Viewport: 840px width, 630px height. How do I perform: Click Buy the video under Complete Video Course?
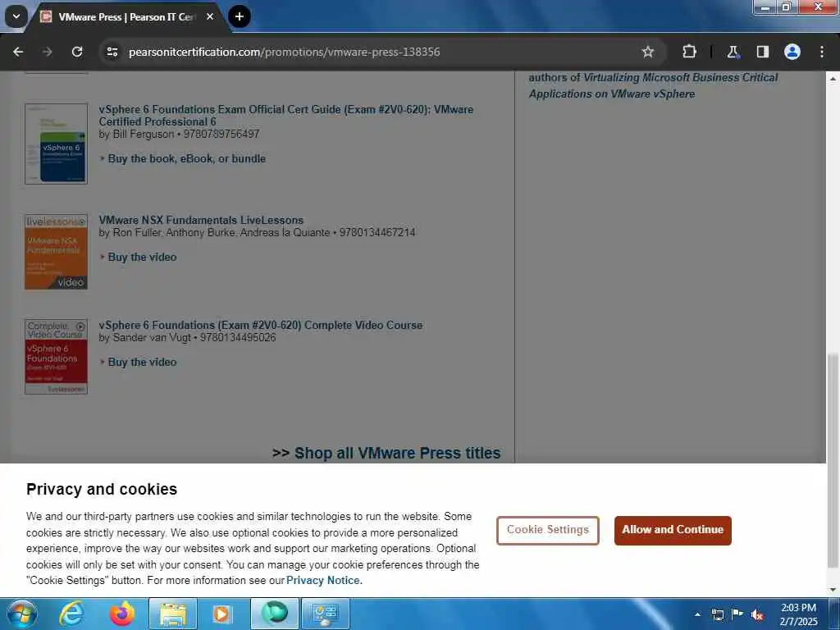pos(143,362)
